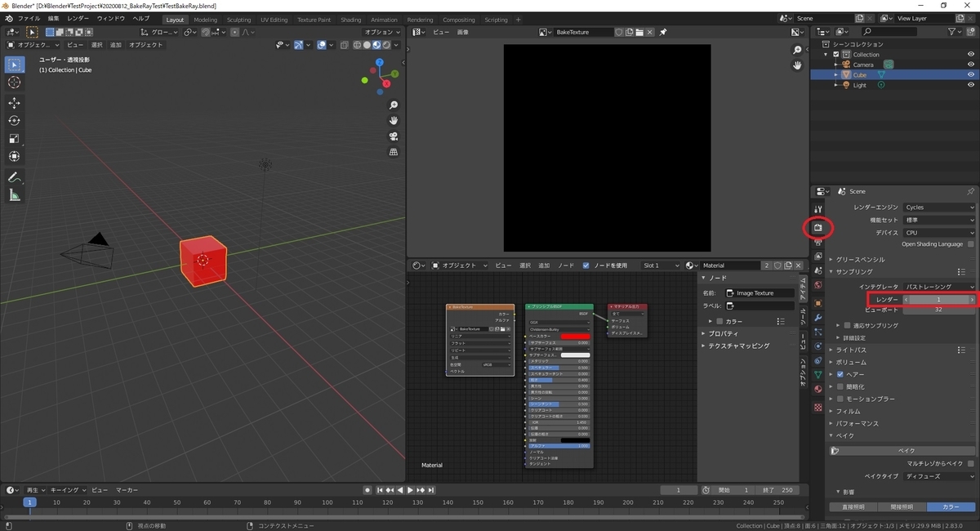
Task: Select the 3D Cursor tool
Action: (15, 83)
